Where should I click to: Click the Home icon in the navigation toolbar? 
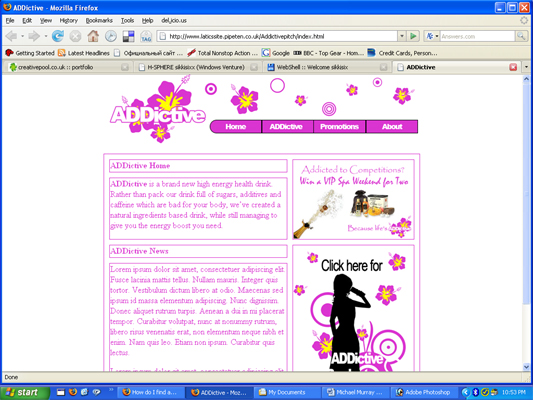coord(93,36)
